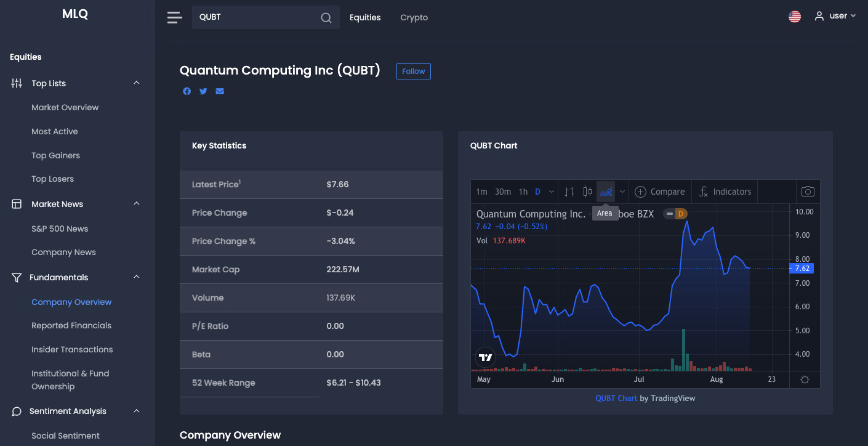Click the Market Cap value 222.57M

[x=343, y=269]
